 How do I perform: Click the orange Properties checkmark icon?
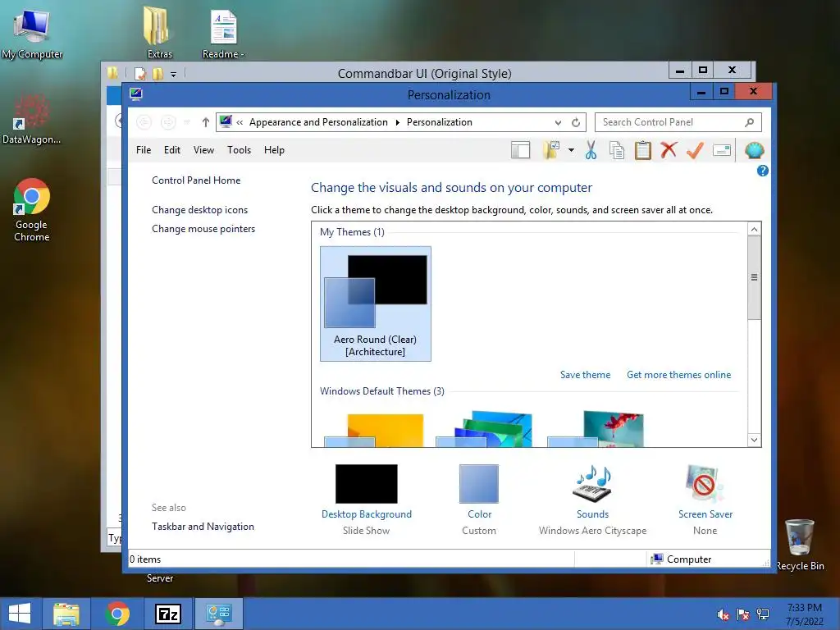[x=695, y=151]
